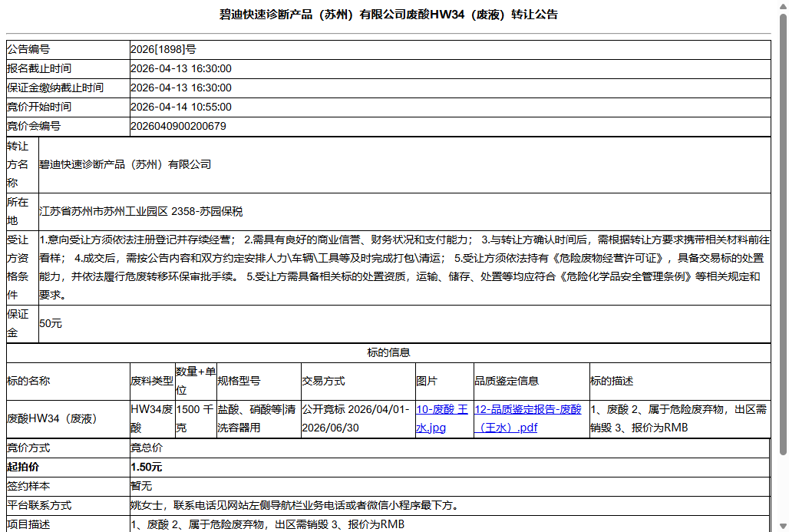
Task: Click the 平台联系方式 label
Action: click(38, 505)
